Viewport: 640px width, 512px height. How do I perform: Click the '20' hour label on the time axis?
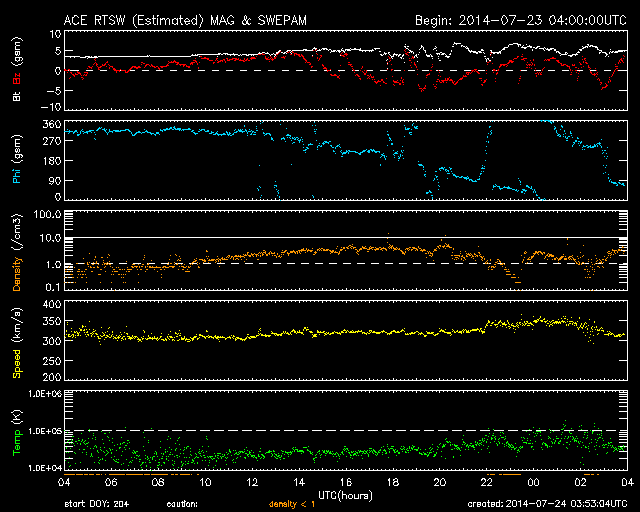[x=440, y=482]
